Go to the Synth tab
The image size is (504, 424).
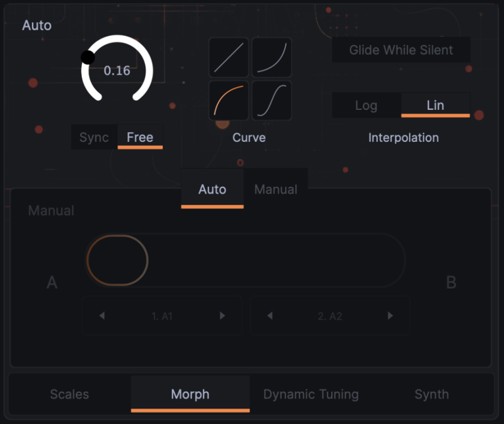pos(432,394)
